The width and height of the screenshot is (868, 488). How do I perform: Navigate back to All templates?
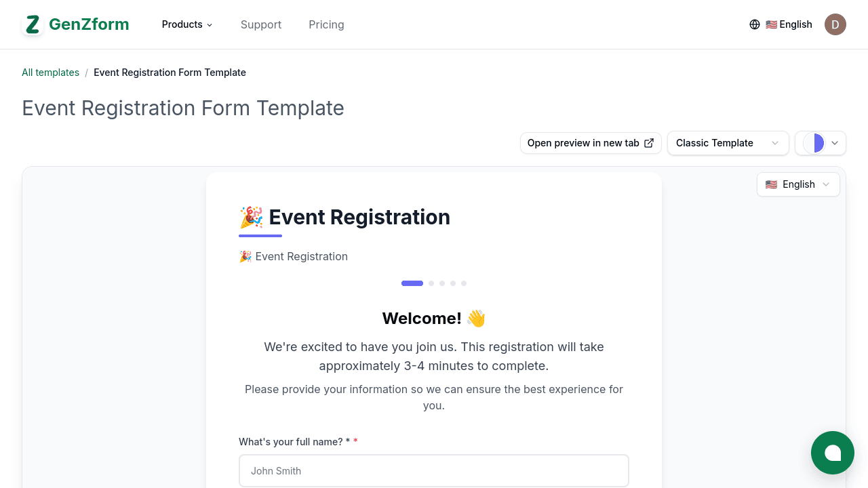coord(50,73)
